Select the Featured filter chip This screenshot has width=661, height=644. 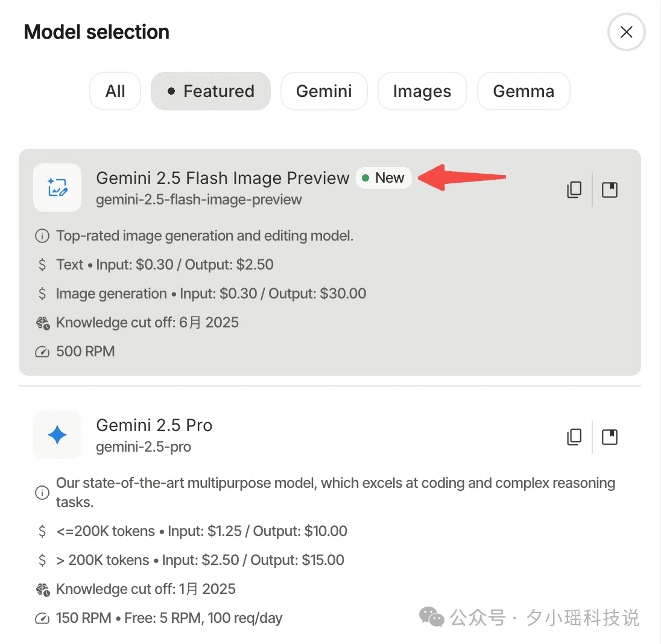coord(210,91)
